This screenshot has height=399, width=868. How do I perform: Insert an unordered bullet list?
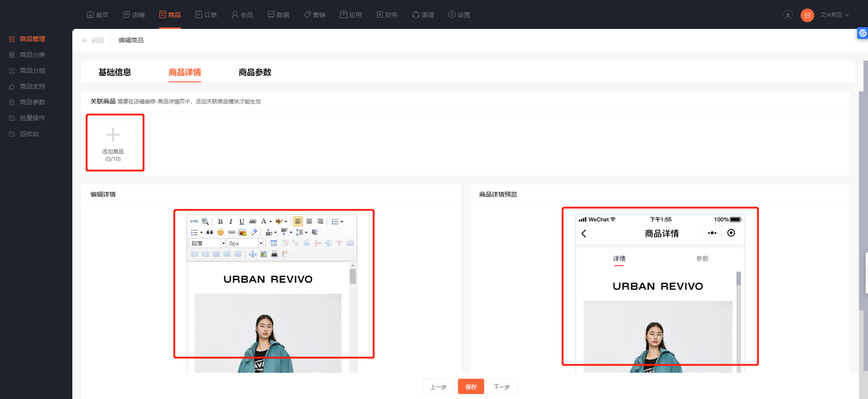click(194, 232)
